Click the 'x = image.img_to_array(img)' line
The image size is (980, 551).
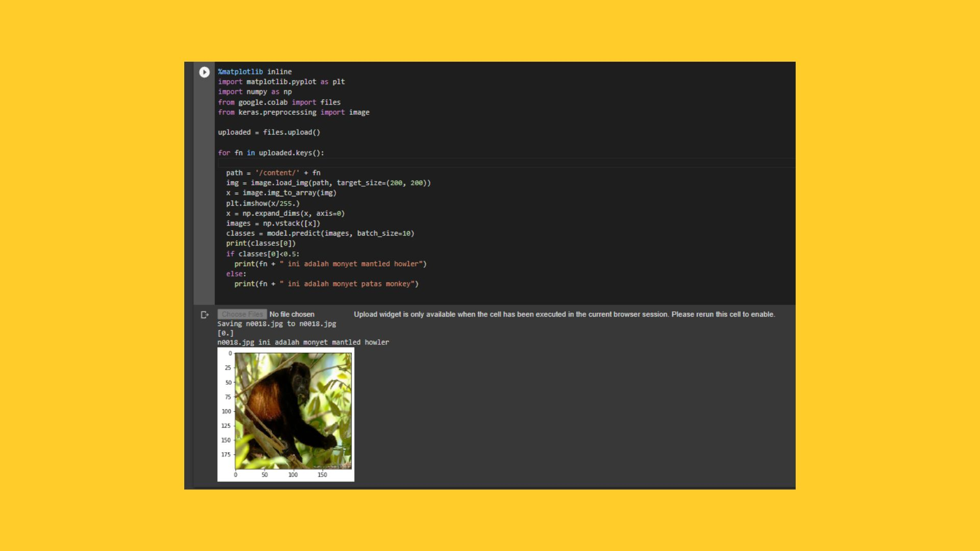pyautogui.click(x=281, y=193)
